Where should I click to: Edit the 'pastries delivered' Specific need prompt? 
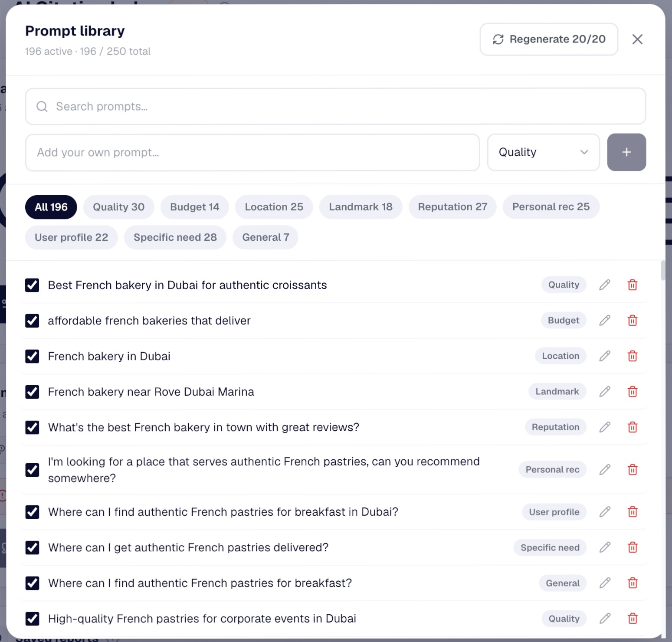(605, 547)
